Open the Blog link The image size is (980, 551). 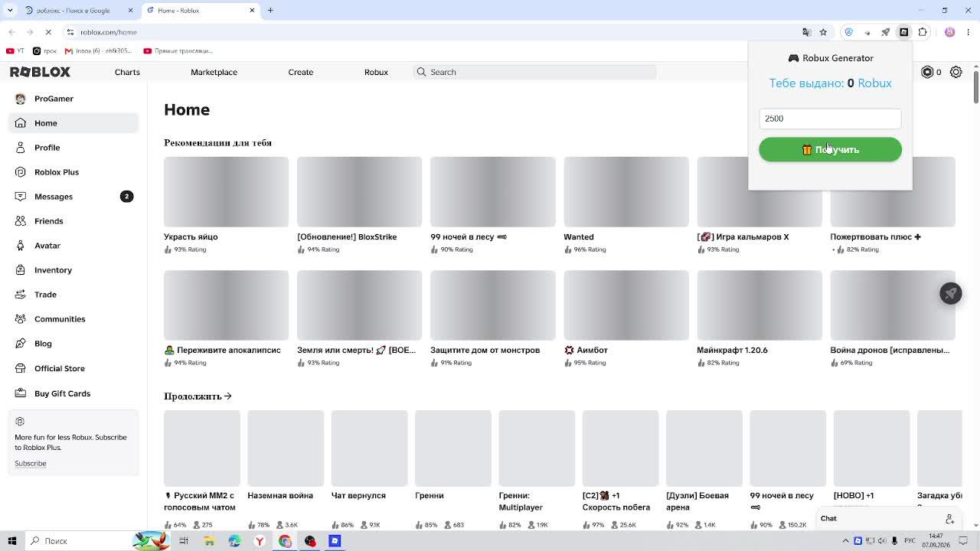click(73, 344)
